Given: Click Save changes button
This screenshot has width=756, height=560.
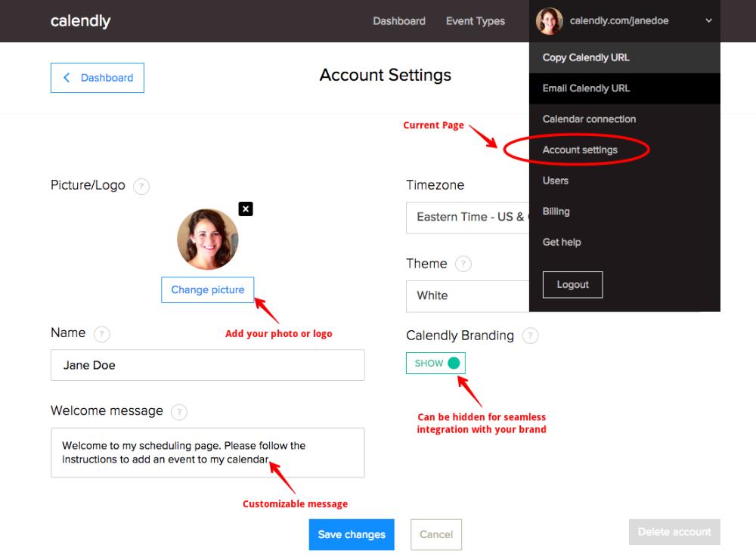Looking at the screenshot, I should (352, 534).
